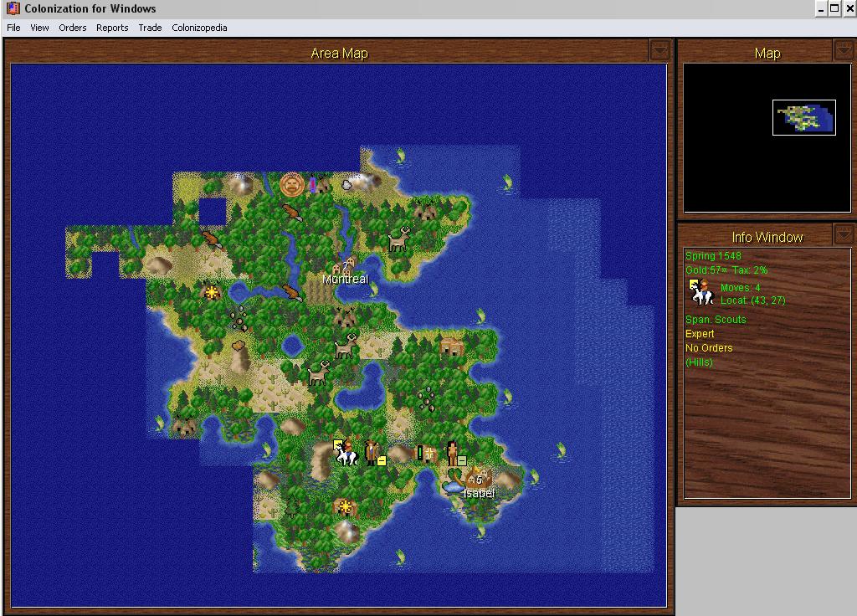
Task: Click the sunburst rumor icon south of the scout
Action: [346, 506]
